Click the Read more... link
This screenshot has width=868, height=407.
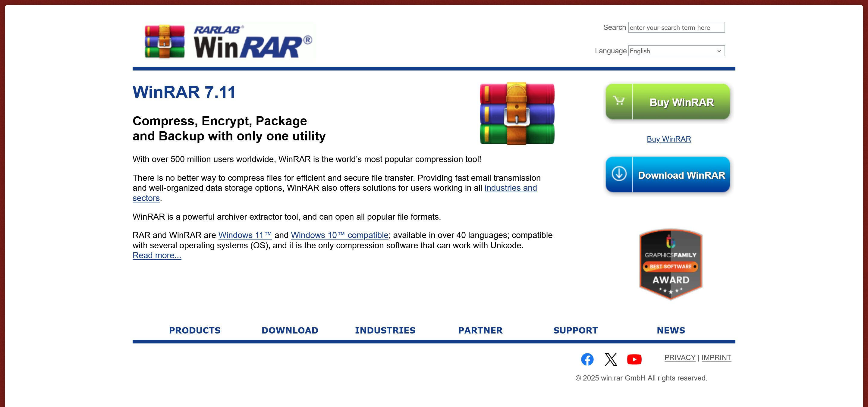[157, 255]
